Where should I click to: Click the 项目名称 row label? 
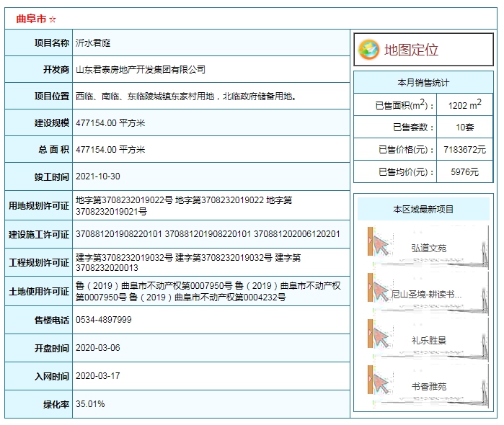(x=52, y=42)
